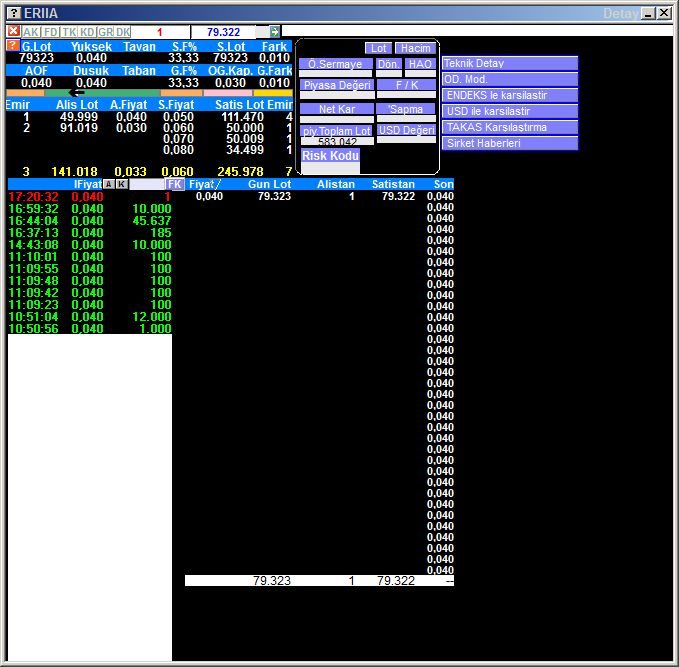Select the 16:59:32 trade row
The image size is (679, 667).
[x=90, y=209]
